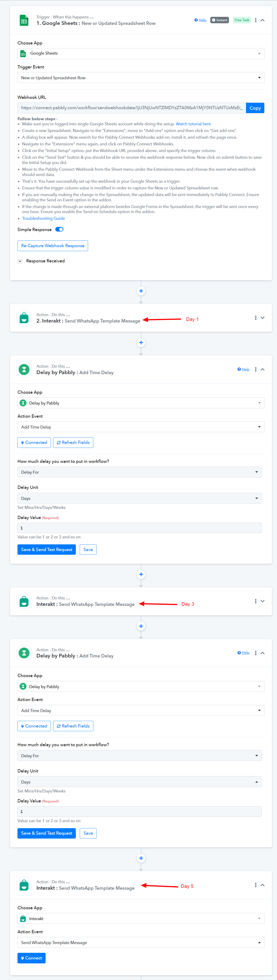Add step below step 2 Interakt

click(141, 343)
